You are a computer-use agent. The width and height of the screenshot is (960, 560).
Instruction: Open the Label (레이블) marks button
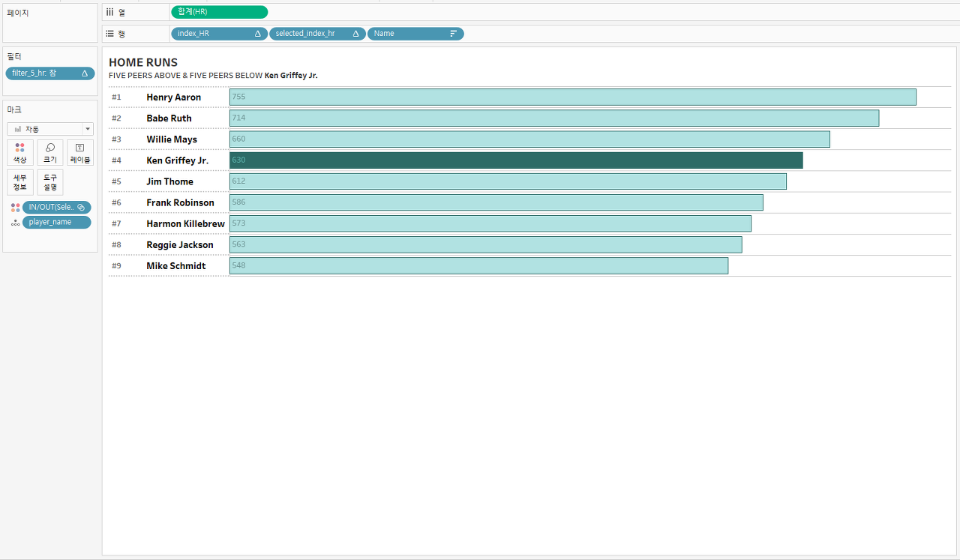80,152
